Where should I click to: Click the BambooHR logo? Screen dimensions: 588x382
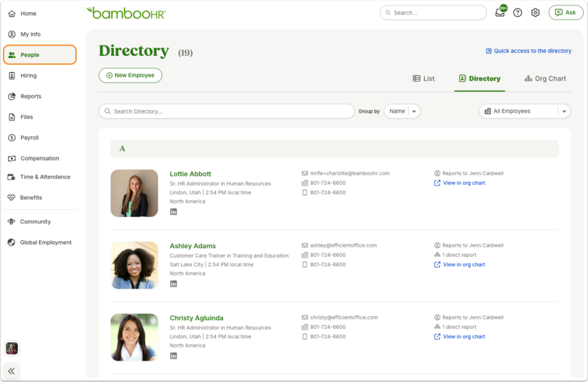[x=126, y=13]
